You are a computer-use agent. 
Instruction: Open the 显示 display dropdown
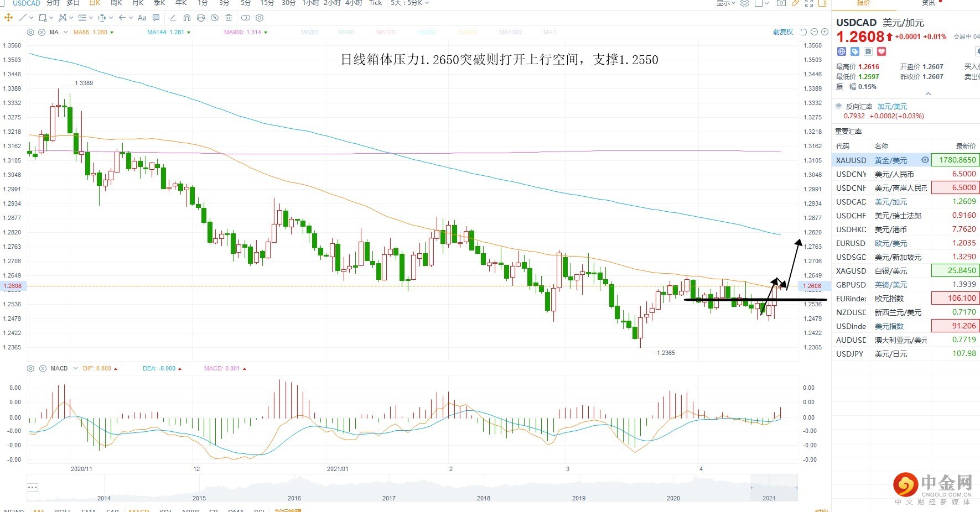pyautogui.click(x=725, y=3)
